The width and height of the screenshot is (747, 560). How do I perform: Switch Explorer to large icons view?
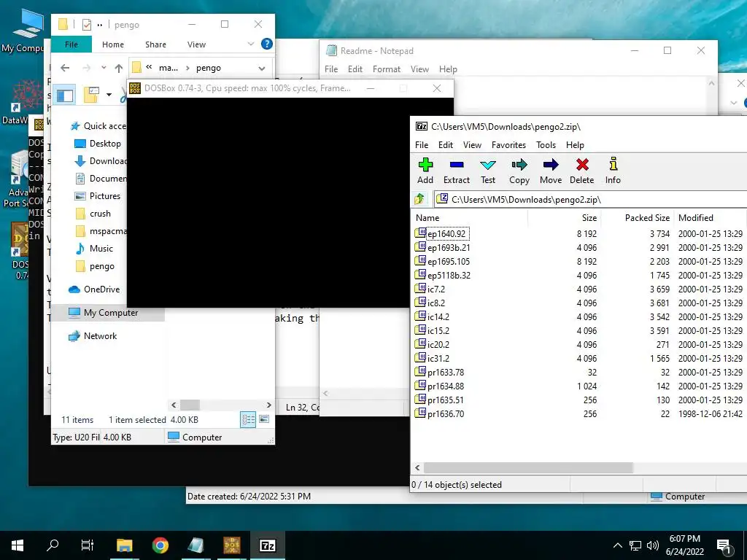click(x=264, y=419)
